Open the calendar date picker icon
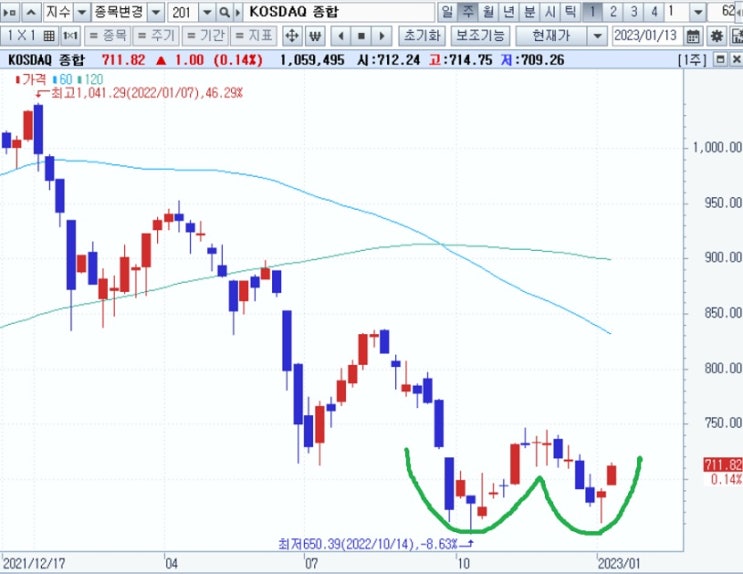The width and height of the screenshot is (743, 574). (693, 36)
